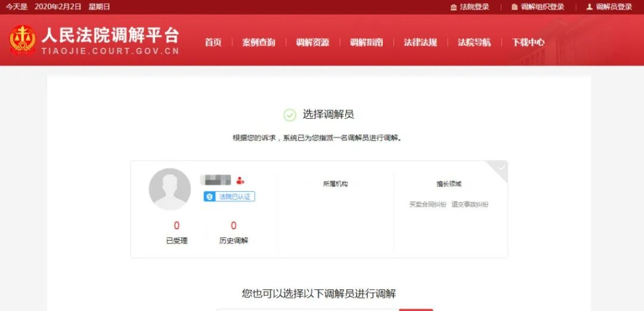This screenshot has width=644, height=311.
Task: Open the 法院导航 menu
Action: click(x=474, y=42)
